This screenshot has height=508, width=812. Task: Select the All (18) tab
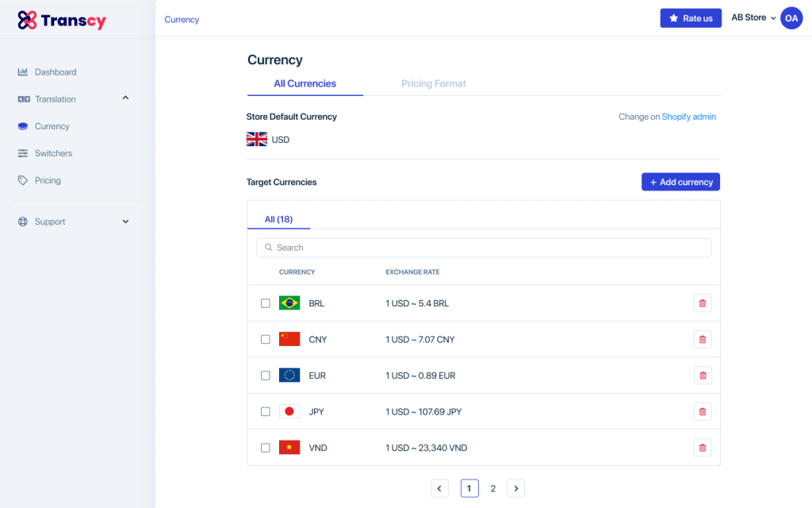click(x=278, y=218)
